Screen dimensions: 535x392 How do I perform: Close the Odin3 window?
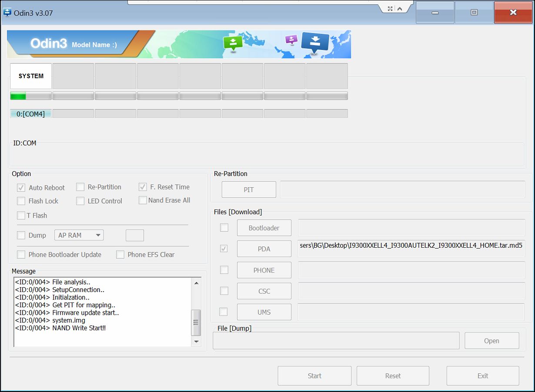click(513, 13)
